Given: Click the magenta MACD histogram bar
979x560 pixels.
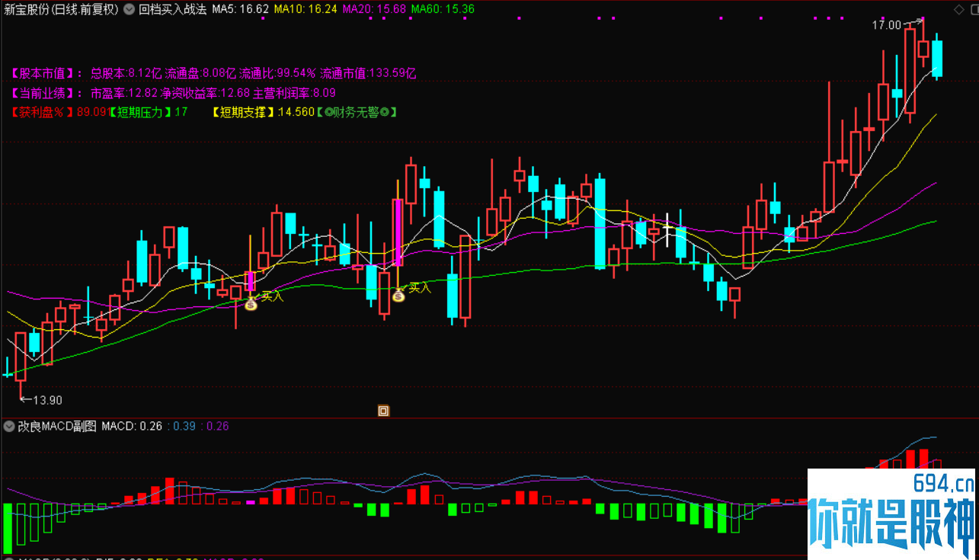Looking at the screenshot, I should point(251,503).
